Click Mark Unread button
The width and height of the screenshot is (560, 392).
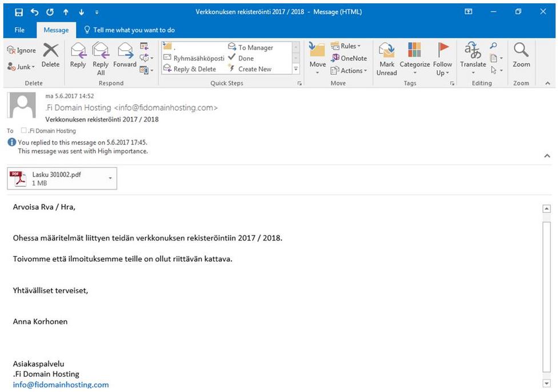(x=386, y=59)
